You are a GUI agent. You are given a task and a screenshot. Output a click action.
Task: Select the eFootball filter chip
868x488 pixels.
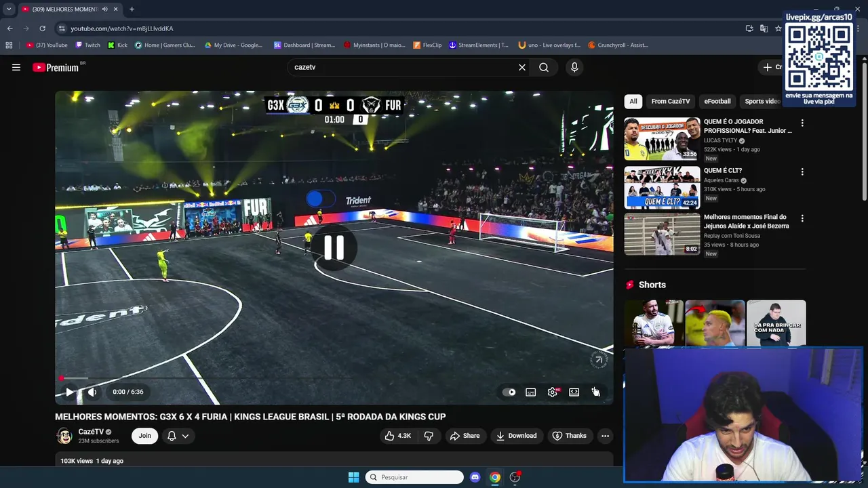[x=717, y=101]
